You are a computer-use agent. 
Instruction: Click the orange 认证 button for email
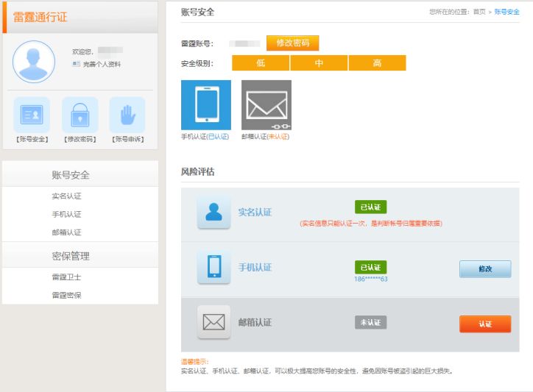point(485,324)
